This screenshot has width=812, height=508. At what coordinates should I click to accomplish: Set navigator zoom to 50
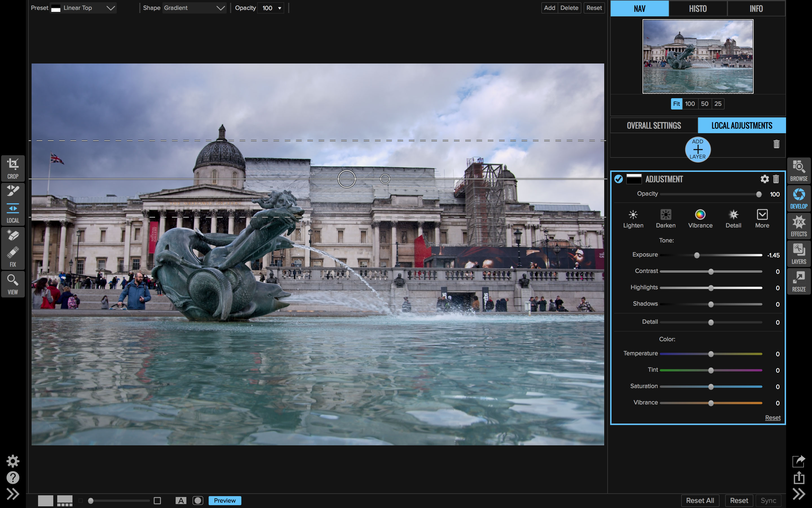(705, 104)
